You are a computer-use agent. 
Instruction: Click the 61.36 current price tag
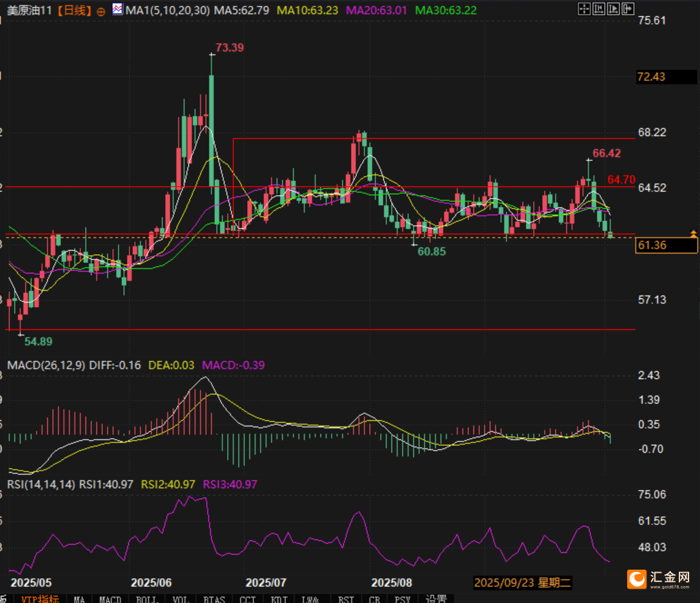click(665, 246)
